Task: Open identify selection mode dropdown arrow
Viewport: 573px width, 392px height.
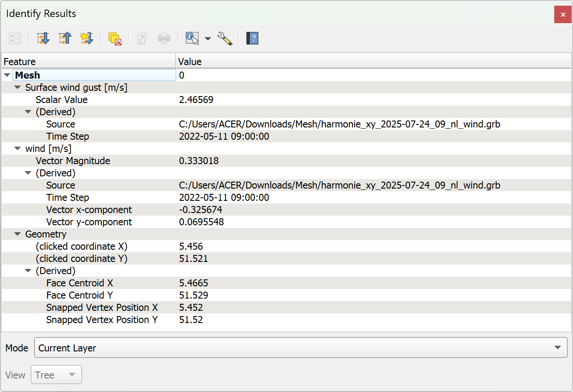Action: [x=208, y=39]
